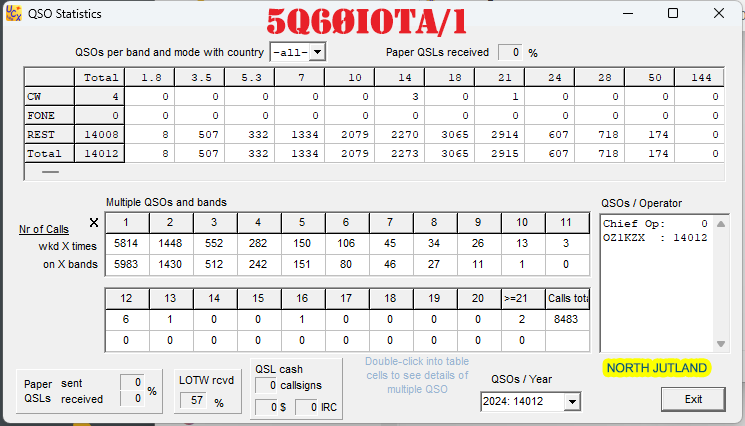The image size is (745, 426).
Task: Click the down arrow in the operator list scrollbar
Action: pos(721,344)
